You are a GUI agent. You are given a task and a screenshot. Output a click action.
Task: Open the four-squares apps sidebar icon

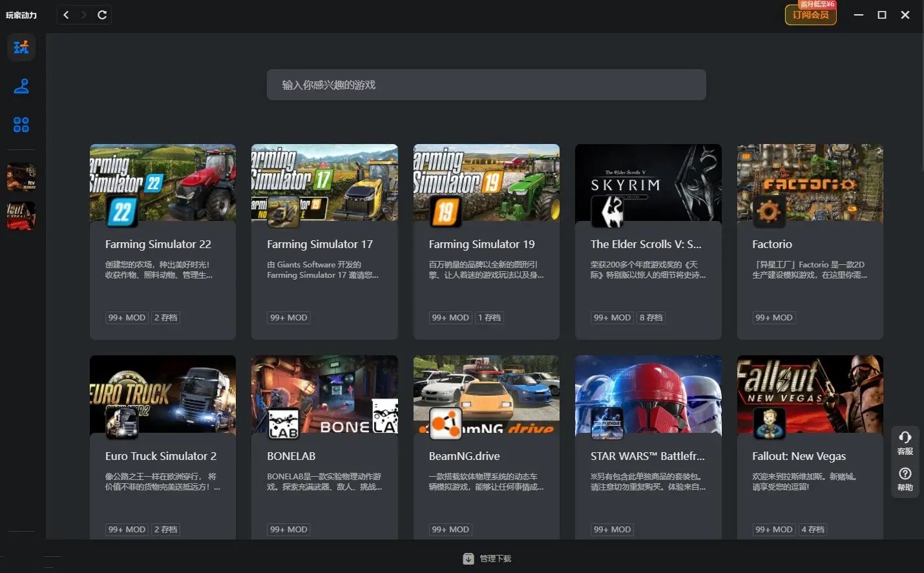[21, 125]
